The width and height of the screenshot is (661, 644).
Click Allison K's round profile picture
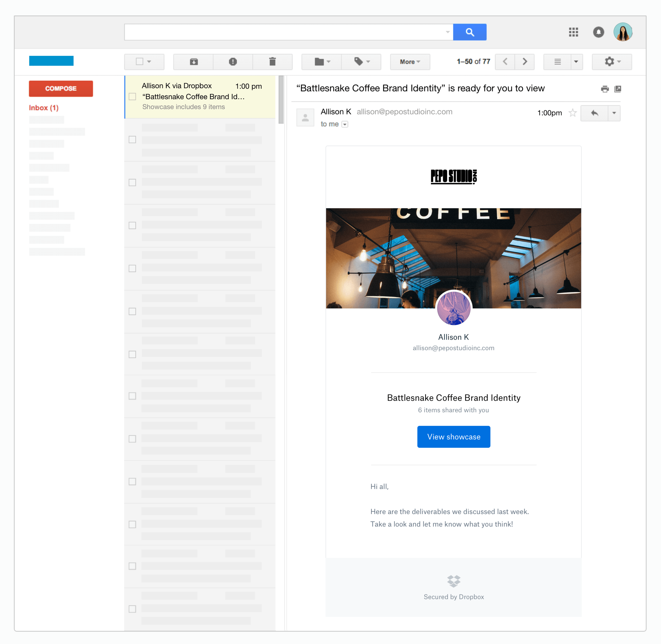[x=454, y=308]
